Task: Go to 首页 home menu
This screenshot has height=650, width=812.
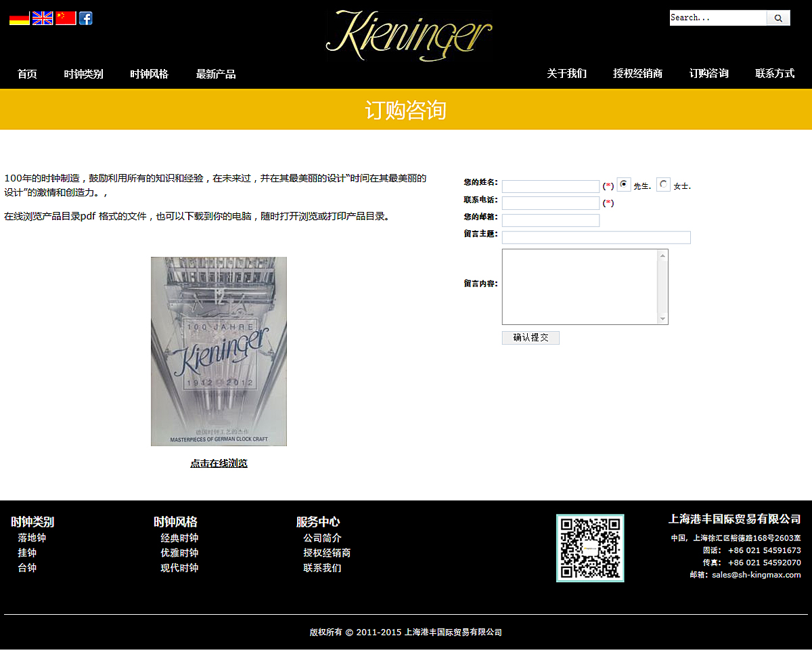Action: 27,74
